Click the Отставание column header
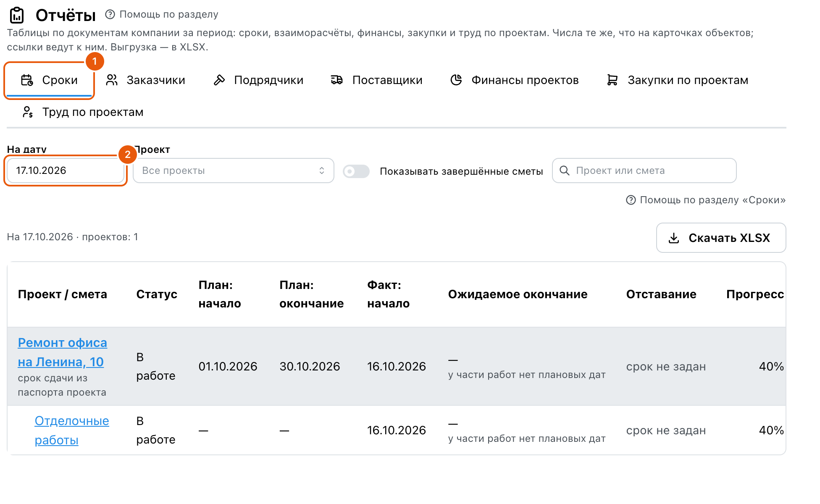 661,294
